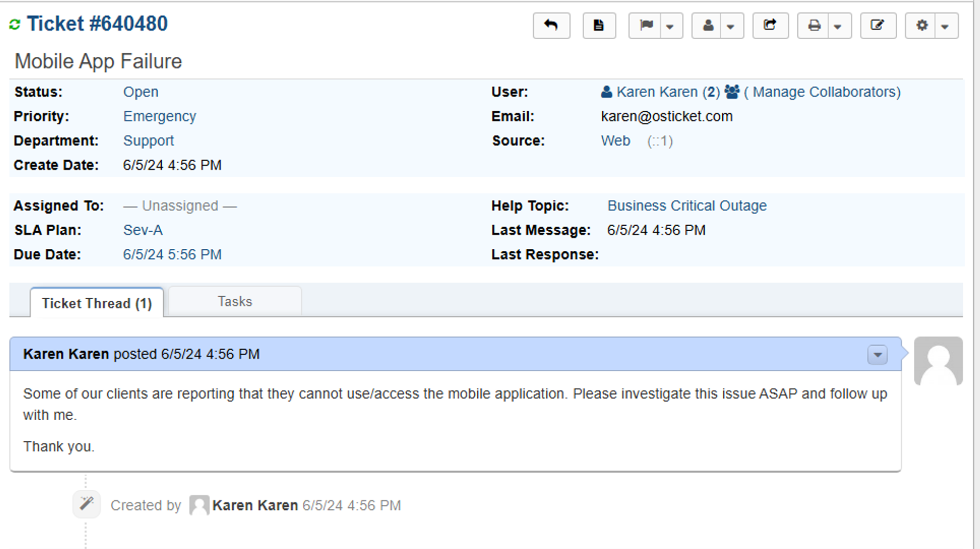
Task: Switch to the Tasks tab
Action: (x=235, y=302)
